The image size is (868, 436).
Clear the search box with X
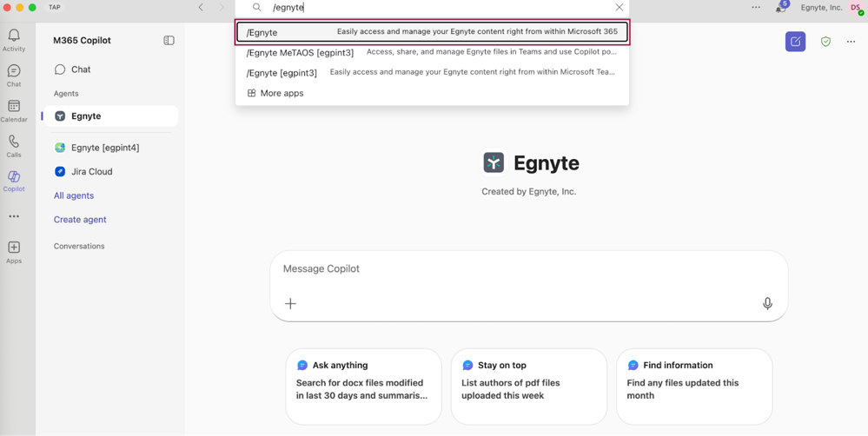[x=620, y=7]
